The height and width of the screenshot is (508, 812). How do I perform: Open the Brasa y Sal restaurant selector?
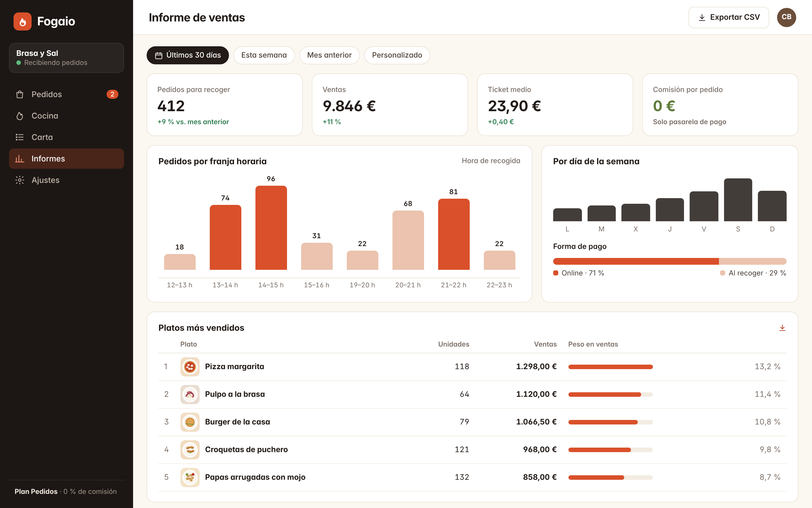(x=67, y=58)
